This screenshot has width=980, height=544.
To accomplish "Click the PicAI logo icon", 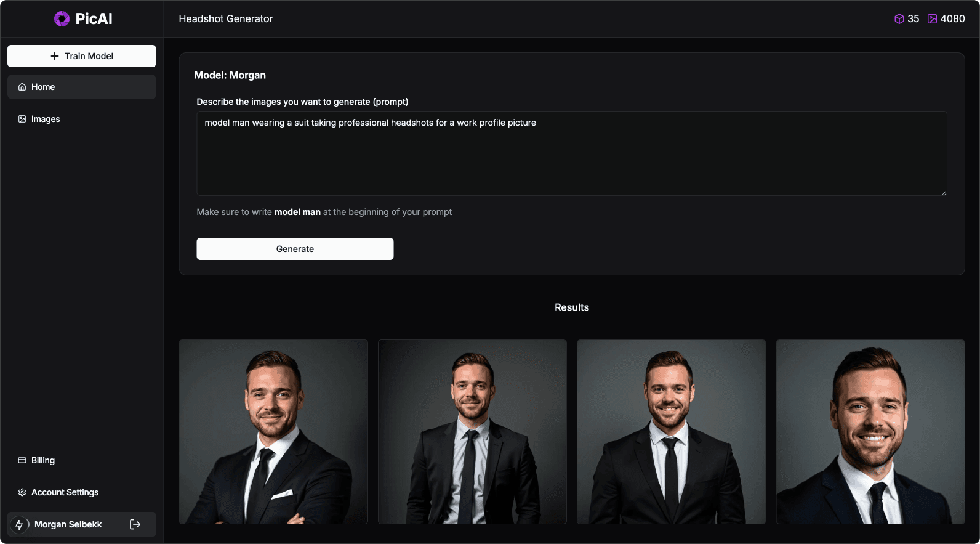I will click(62, 19).
